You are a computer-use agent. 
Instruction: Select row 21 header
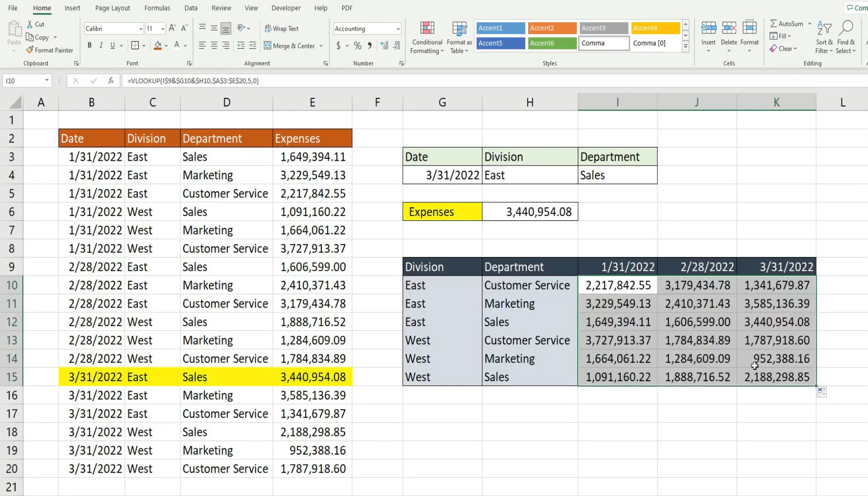click(11, 487)
